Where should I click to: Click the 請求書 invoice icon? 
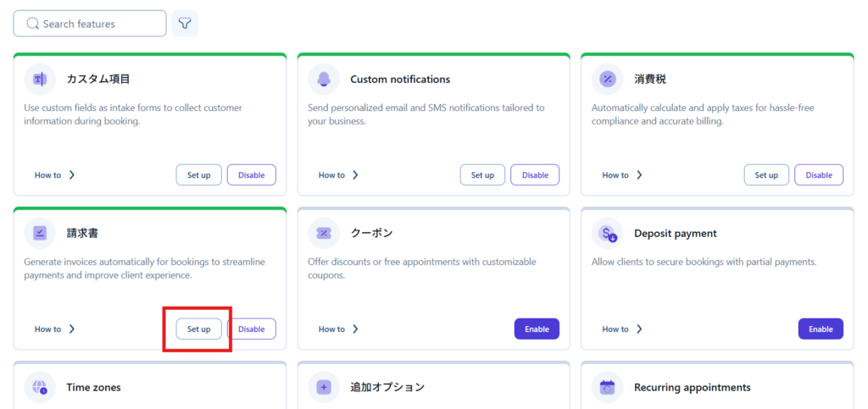[40, 233]
